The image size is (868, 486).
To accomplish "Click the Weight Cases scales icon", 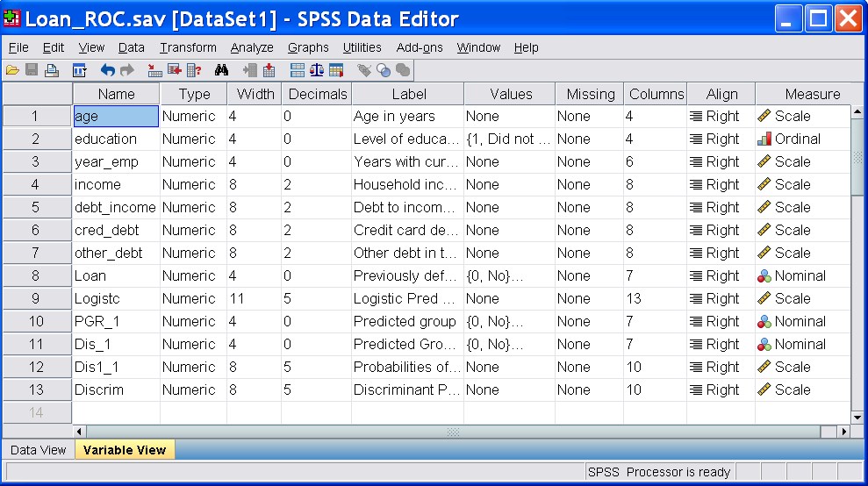I will click(x=317, y=70).
